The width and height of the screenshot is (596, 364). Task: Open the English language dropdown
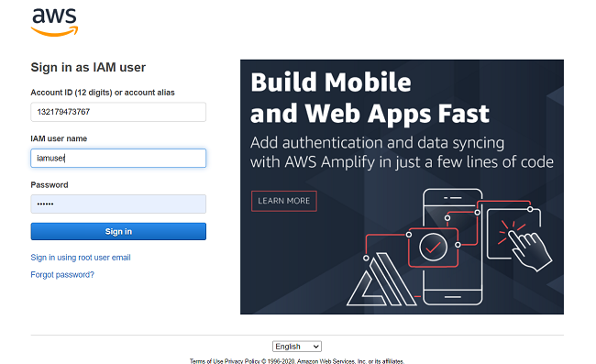click(297, 347)
